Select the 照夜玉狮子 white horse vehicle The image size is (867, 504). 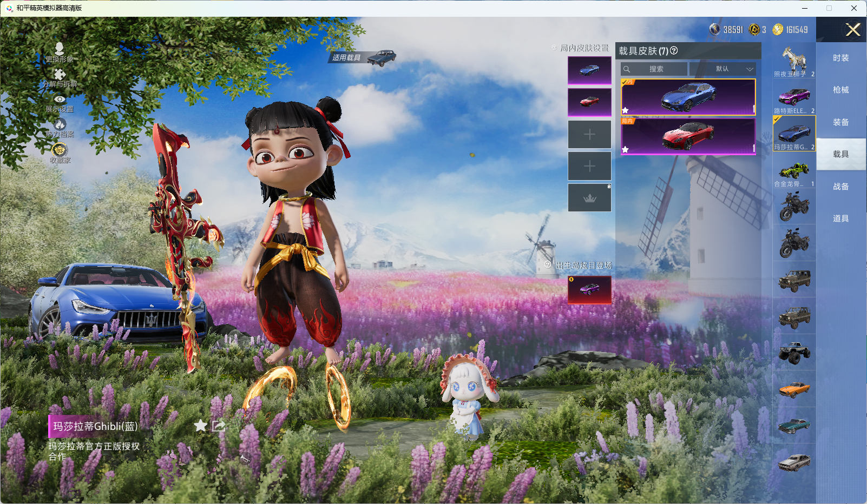794,61
